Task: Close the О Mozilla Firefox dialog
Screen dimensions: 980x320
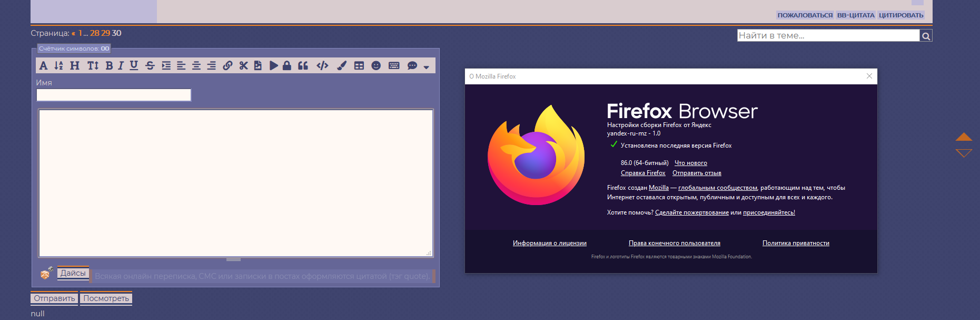Action: click(x=869, y=76)
